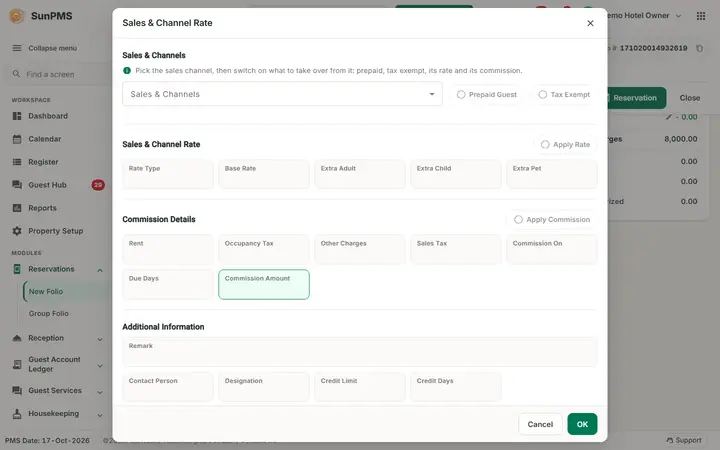
Task: Click the Commission Amount field
Action: [x=264, y=284]
